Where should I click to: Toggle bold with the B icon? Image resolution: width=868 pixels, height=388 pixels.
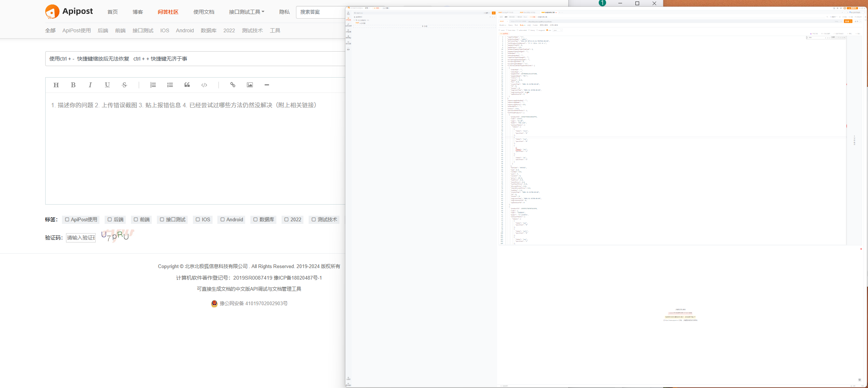[x=73, y=85]
